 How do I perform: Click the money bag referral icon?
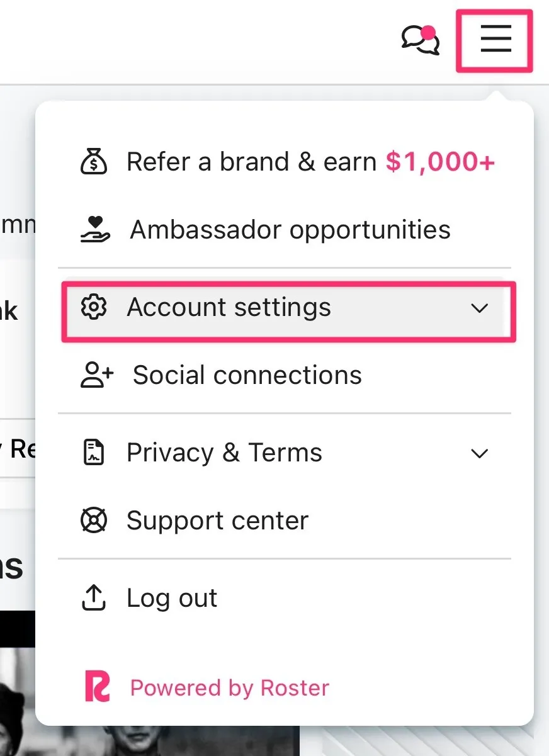pos(94,162)
